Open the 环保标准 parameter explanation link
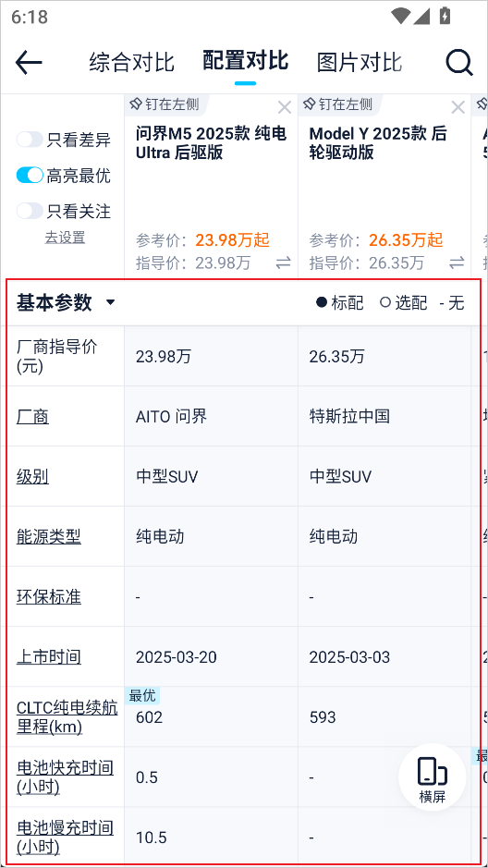This screenshot has width=488, height=868. (49, 597)
